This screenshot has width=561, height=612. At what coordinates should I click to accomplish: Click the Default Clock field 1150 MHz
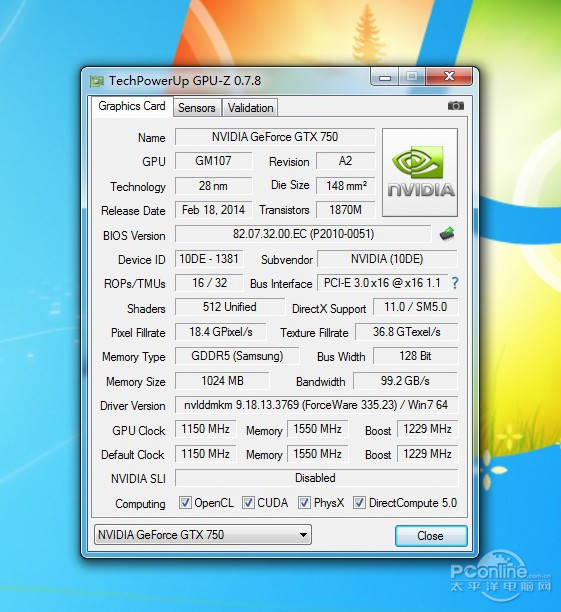click(205, 454)
